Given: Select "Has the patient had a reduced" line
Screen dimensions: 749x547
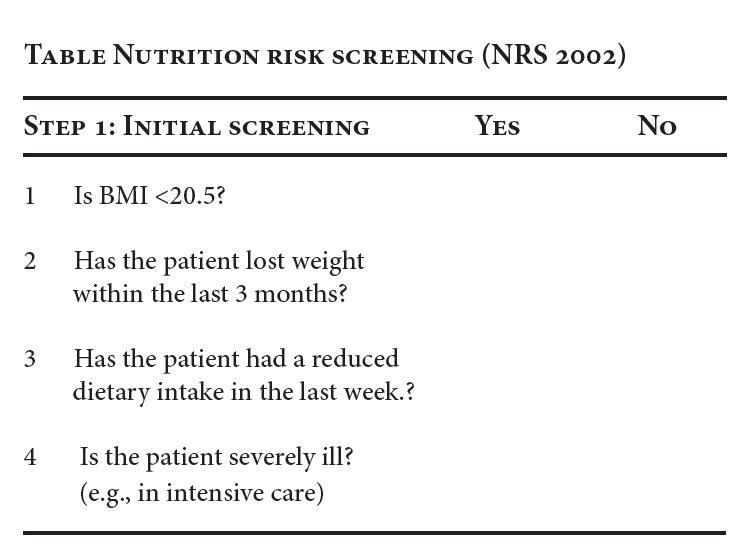Looking at the screenshot, I should [236, 359].
